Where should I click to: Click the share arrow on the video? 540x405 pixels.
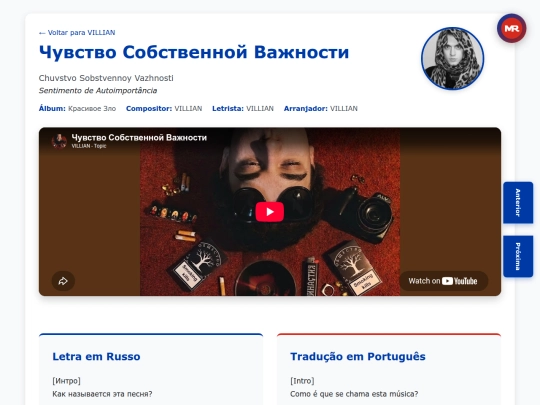tap(63, 281)
